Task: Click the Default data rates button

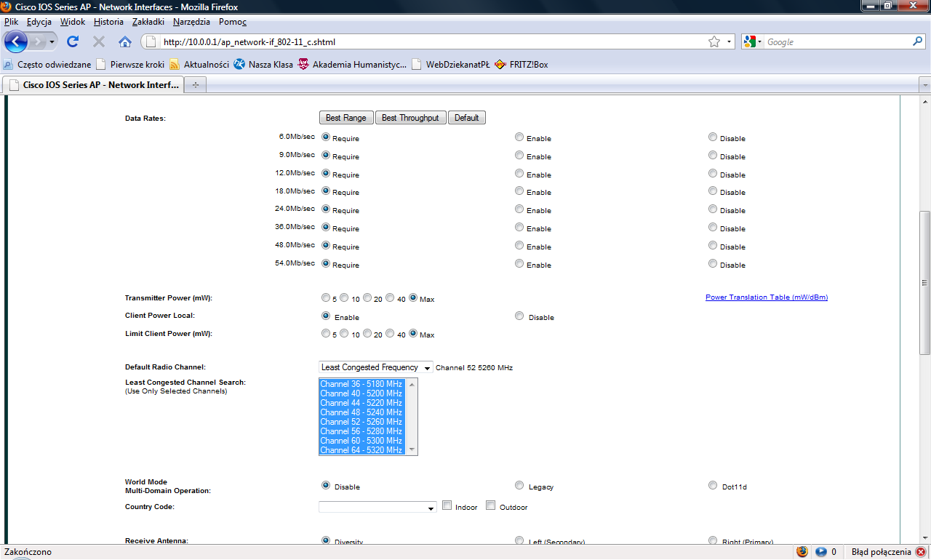Action: tap(467, 118)
